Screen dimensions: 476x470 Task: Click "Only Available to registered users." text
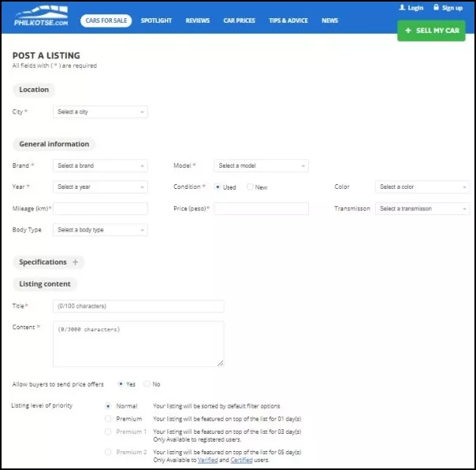coord(197,439)
